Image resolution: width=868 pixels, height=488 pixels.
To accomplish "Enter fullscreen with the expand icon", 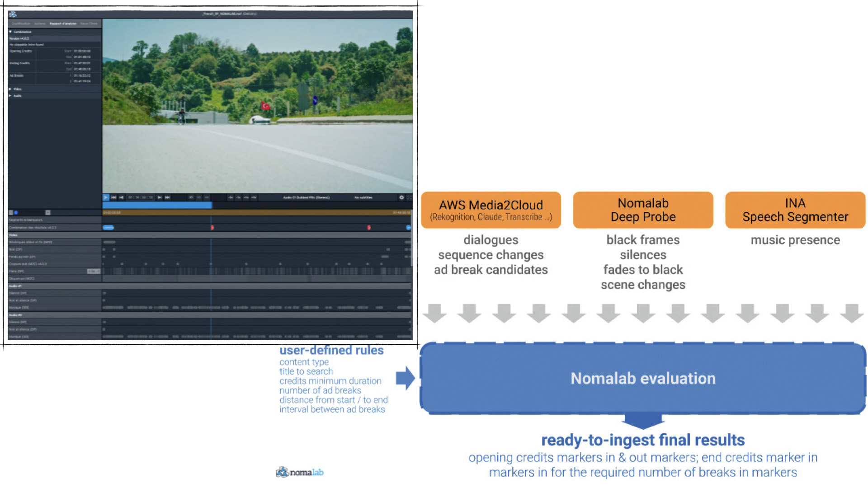I will click(x=409, y=197).
